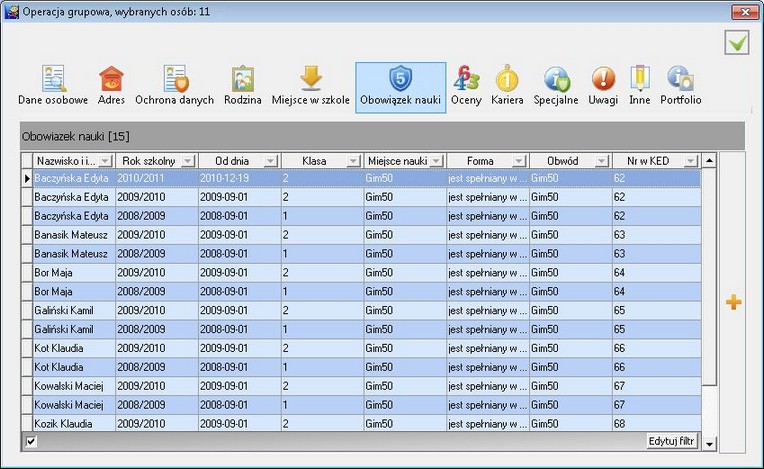The width and height of the screenshot is (764, 469).
Task: Select Bor Maja 2009/2010 name cell
Action: (74, 273)
